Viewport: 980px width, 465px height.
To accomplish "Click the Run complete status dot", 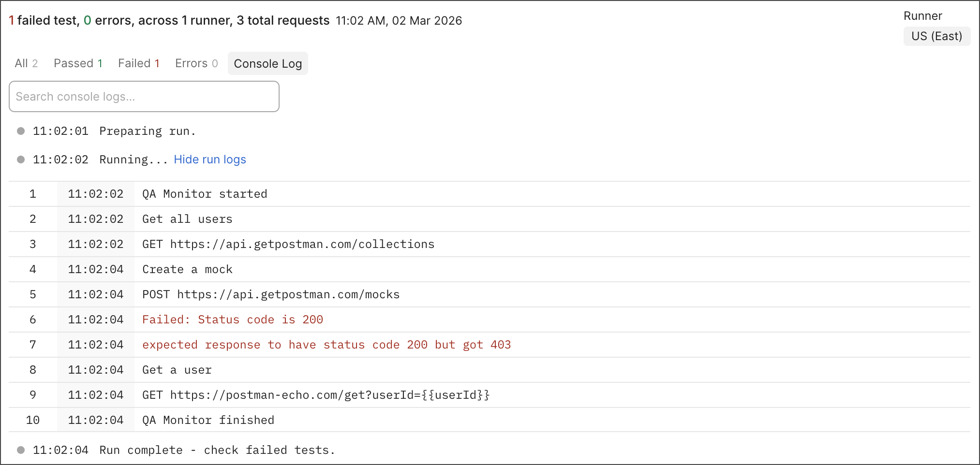I will tap(21, 450).
